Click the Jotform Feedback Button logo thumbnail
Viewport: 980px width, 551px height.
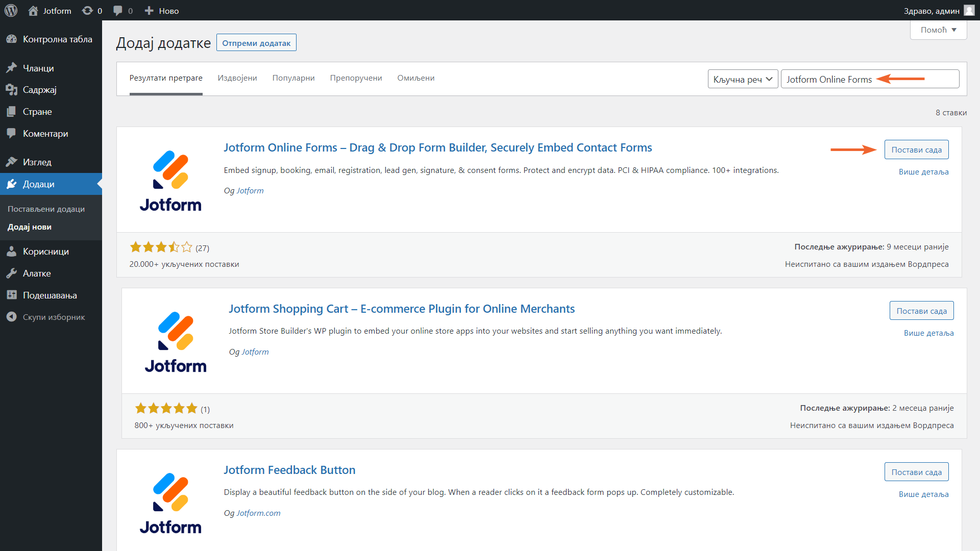(x=170, y=503)
